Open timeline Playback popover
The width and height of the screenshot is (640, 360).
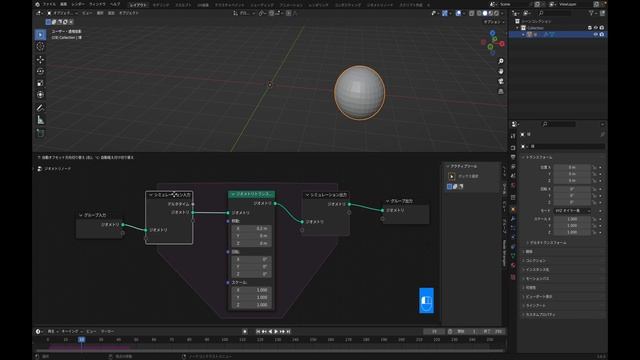pos(53,331)
